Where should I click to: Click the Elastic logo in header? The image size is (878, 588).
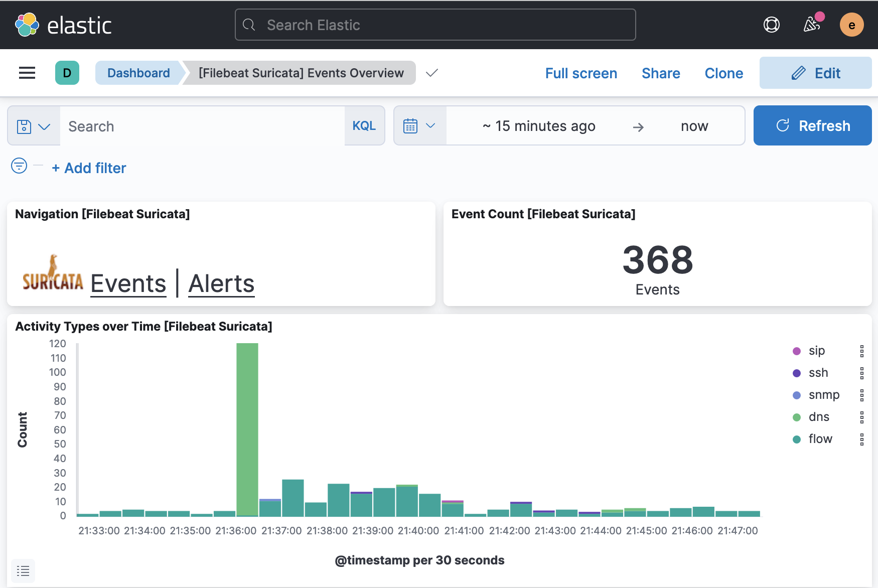(x=63, y=25)
